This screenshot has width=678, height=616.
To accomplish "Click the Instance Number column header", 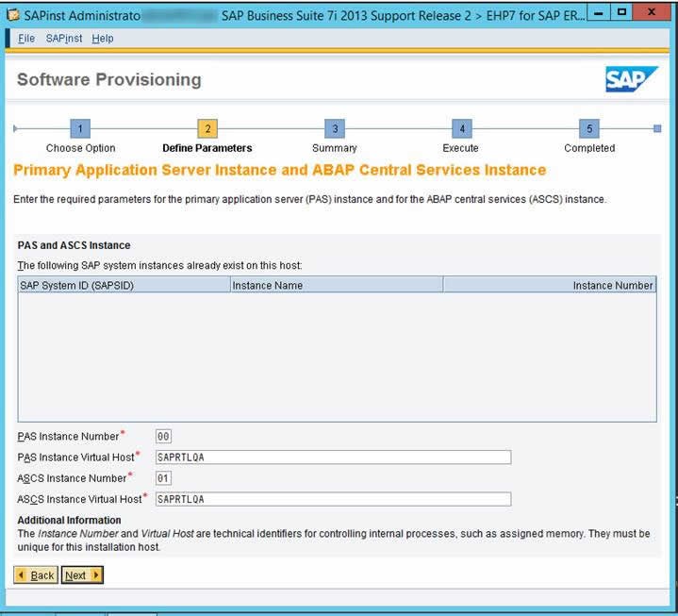I will 550,285.
